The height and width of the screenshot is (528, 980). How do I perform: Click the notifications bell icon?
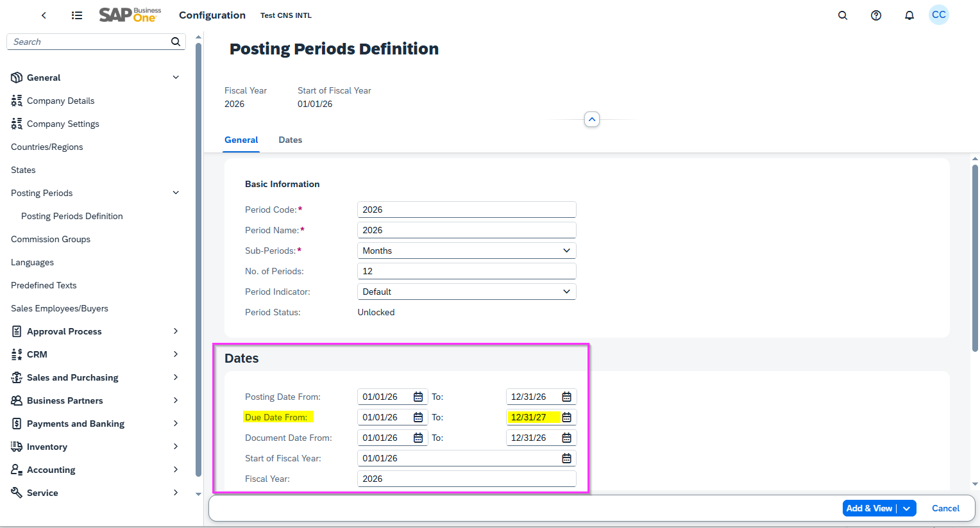[909, 15]
